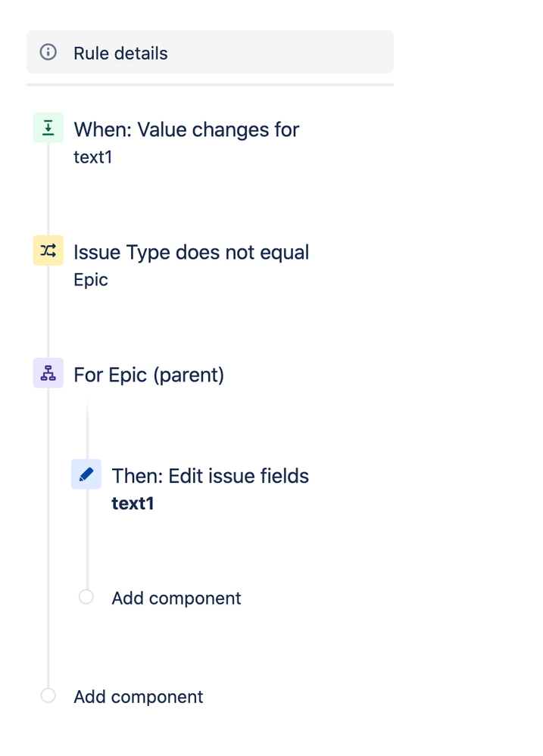Screen dimensions: 543x756
Task: Click the connector line above Edit issue fields
Action: [87, 429]
